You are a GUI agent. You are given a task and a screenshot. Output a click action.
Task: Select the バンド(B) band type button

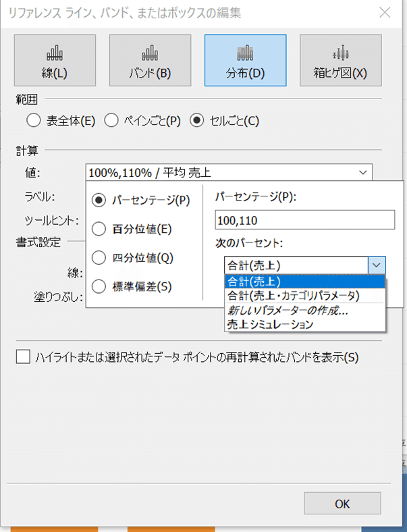coord(150,60)
